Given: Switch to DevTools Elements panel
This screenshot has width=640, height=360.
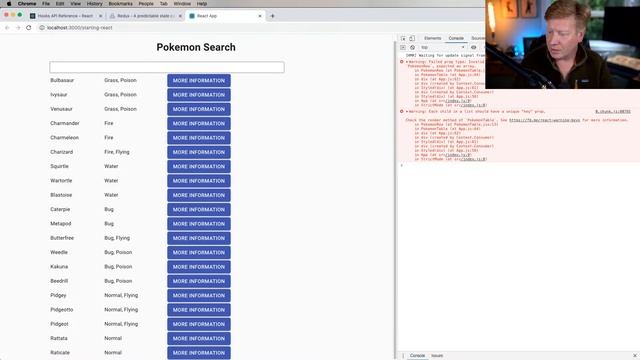Looking at the screenshot, I should [432, 38].
